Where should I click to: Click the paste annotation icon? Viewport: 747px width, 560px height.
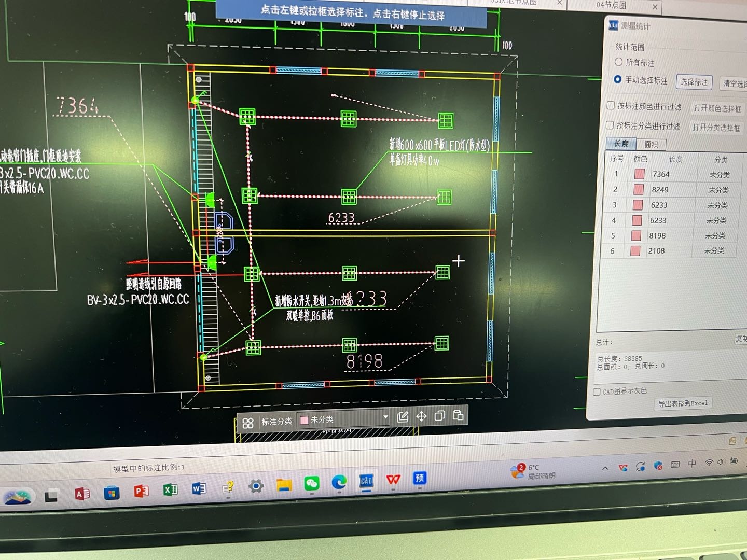[x=458, y=415]
